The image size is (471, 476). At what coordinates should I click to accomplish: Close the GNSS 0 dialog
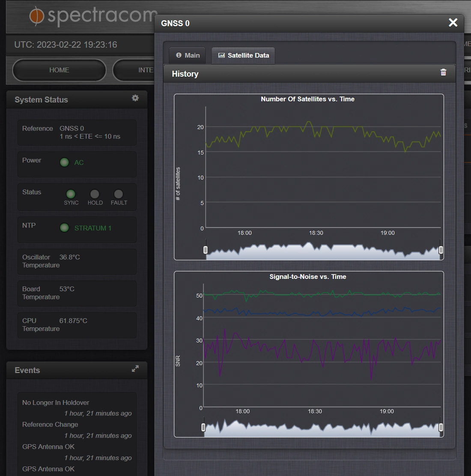[x=453, y=22]
